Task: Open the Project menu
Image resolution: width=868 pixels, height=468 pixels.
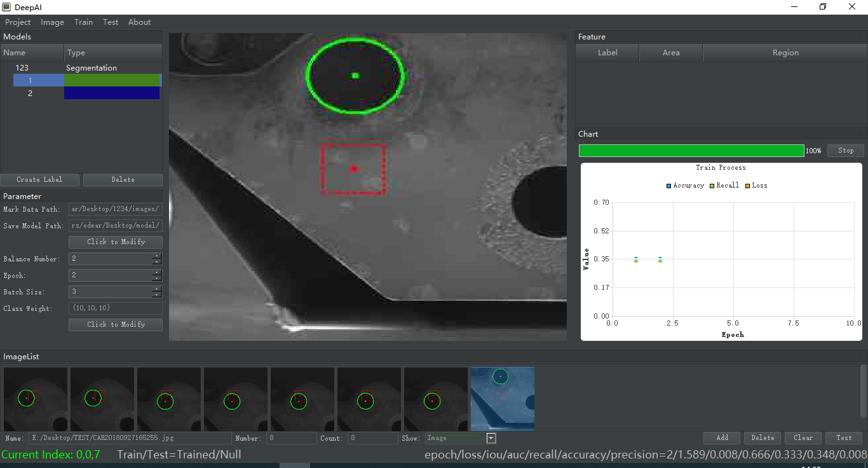Action: click(x=18, y=22)
